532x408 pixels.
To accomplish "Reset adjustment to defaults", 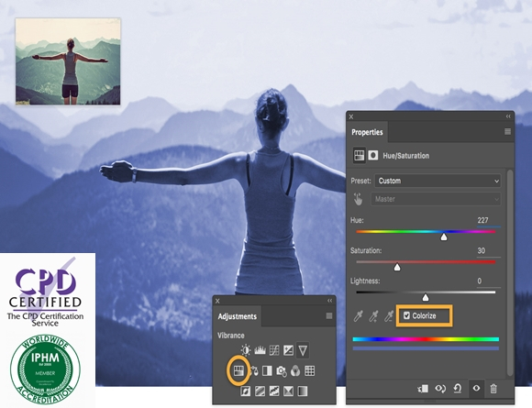I will click(458, 389).
